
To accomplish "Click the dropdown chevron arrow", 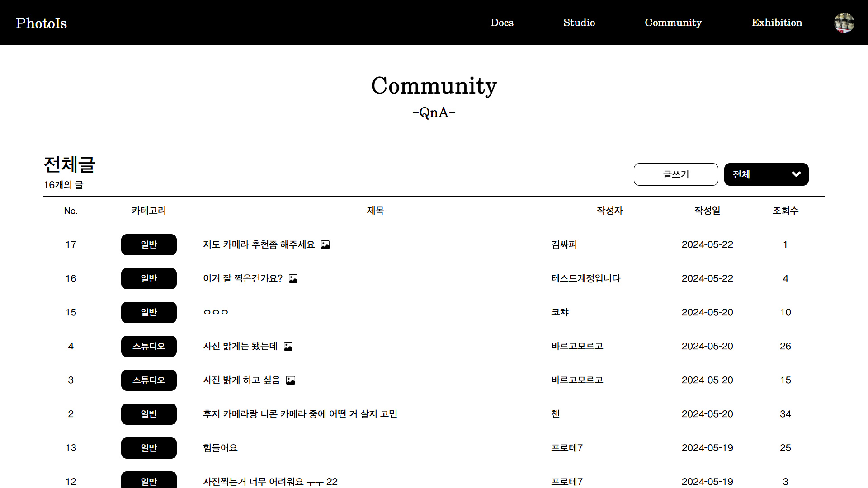I will pos(796,174).
